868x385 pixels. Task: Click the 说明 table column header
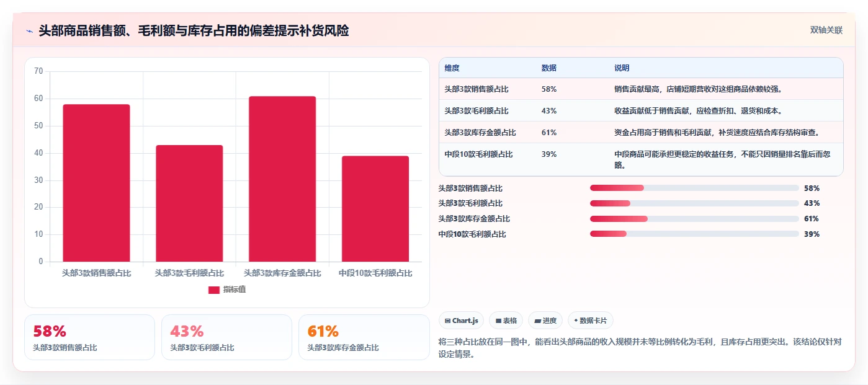pos(622,68)
